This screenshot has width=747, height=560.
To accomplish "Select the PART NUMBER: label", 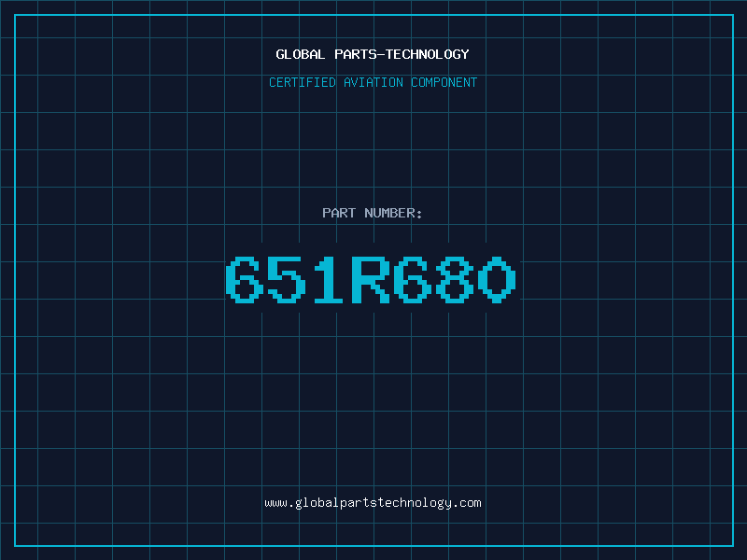I will tap(373, 213).
